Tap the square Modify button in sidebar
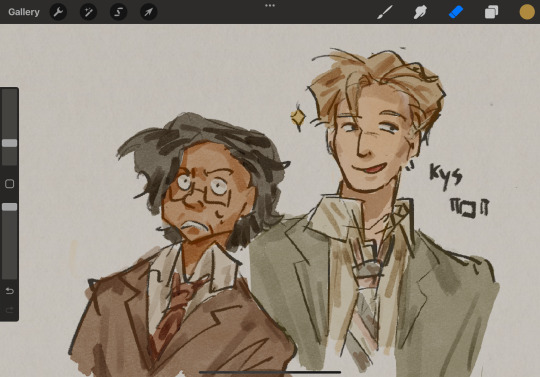540x377 pixels. point(10,184)
